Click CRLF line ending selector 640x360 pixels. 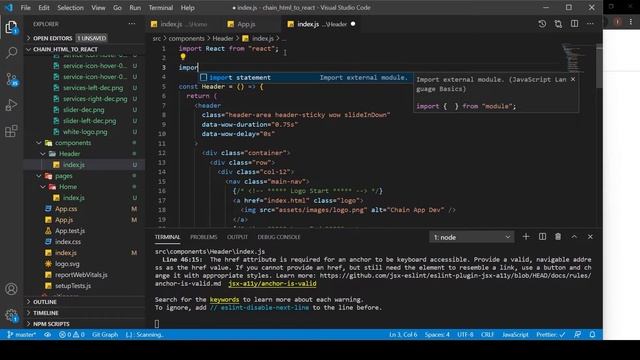(x=487, y=335)
